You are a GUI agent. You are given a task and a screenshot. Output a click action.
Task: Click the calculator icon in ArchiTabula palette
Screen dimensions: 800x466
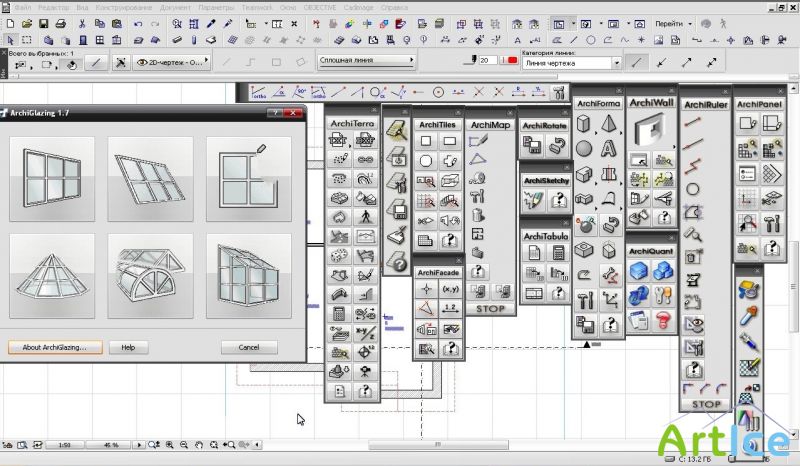560,251
